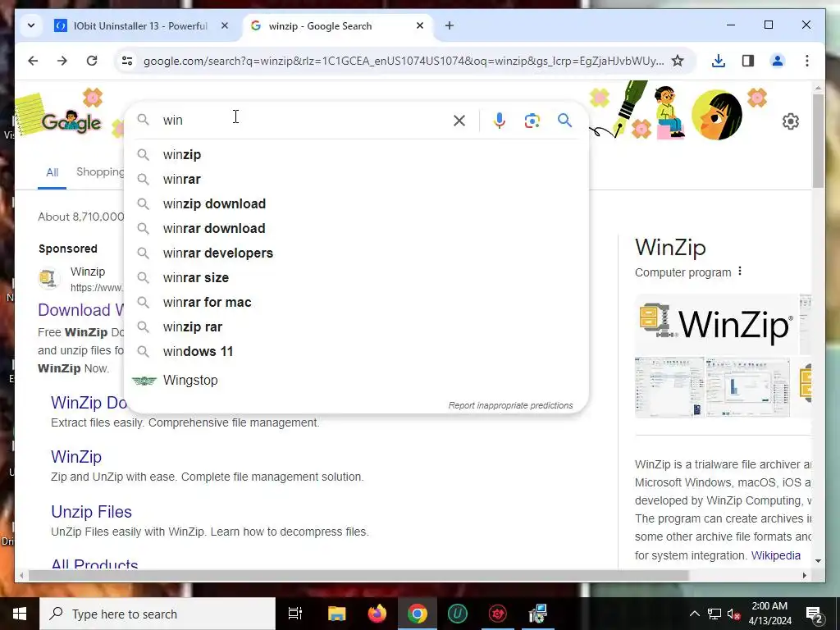
Task: Search by image with Google Lens icon
Action: (532, 121)
